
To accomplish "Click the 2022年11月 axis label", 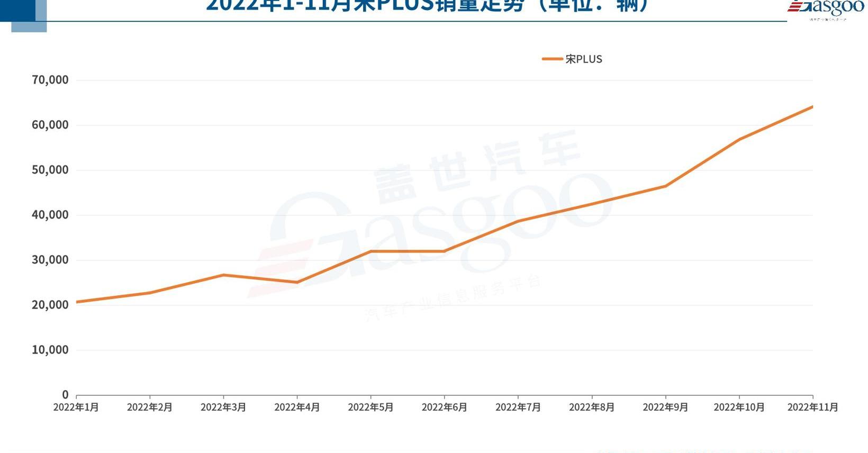I will click(x=812, y=407).
